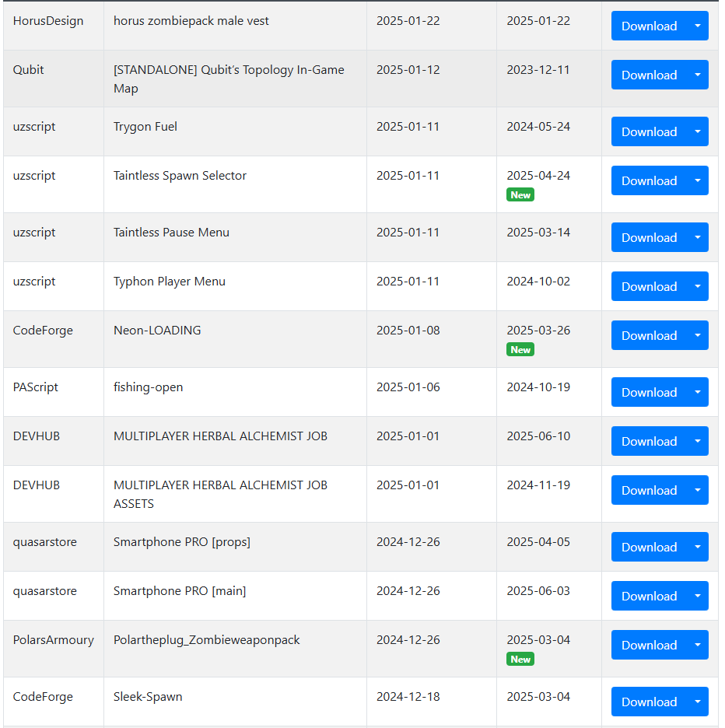The height and width of the screenshot is (728, 725).
Task: Open dropdown arrow for Taintless Pause Menu
Action: pos(698,237)
